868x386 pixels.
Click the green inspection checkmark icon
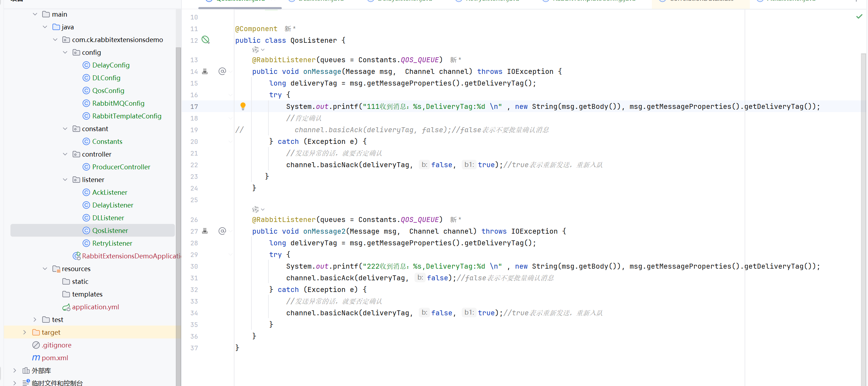(859, 16)
